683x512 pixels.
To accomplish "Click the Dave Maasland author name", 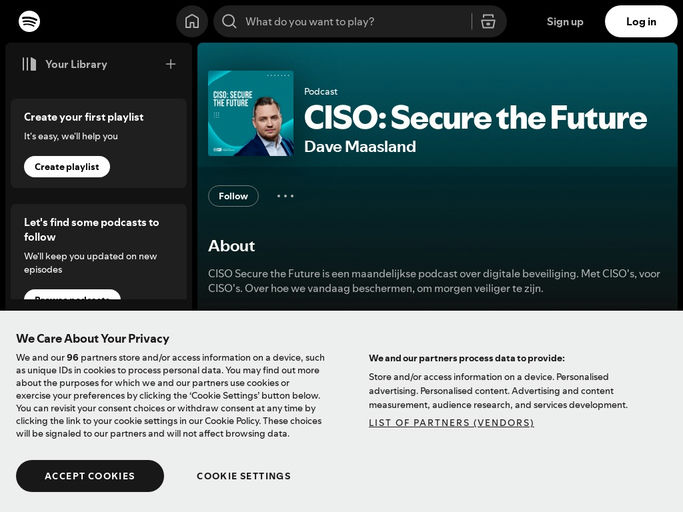I will 360,147.
